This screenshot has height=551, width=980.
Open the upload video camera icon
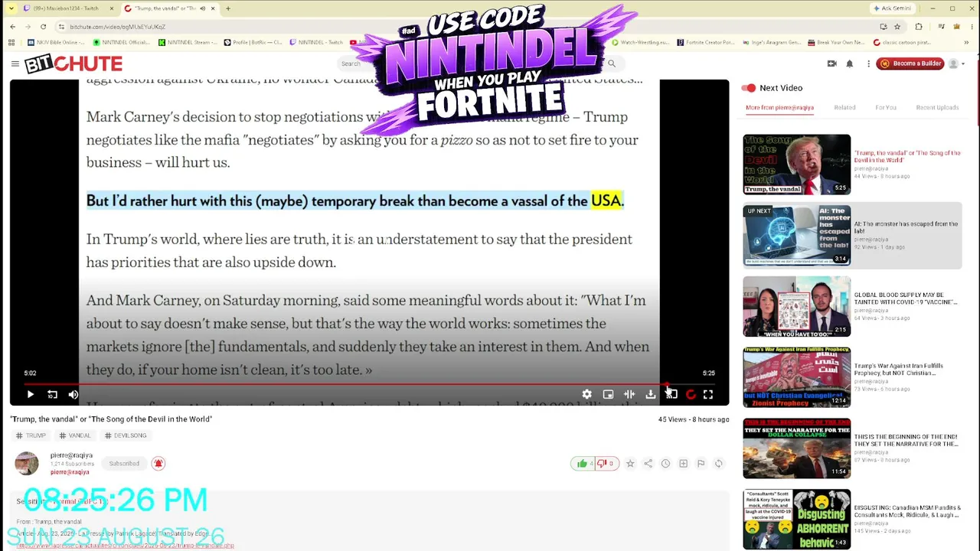pyautogui.click(x=831, y=64)
